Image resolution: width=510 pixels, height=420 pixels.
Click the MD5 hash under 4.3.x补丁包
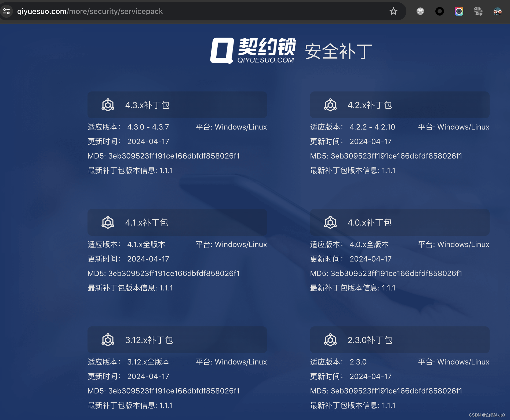[174, 156]
